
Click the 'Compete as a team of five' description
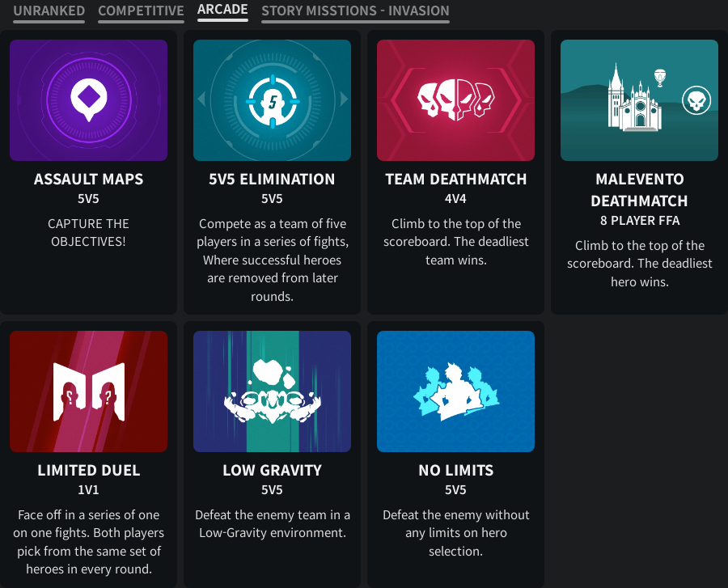(272, 260)
